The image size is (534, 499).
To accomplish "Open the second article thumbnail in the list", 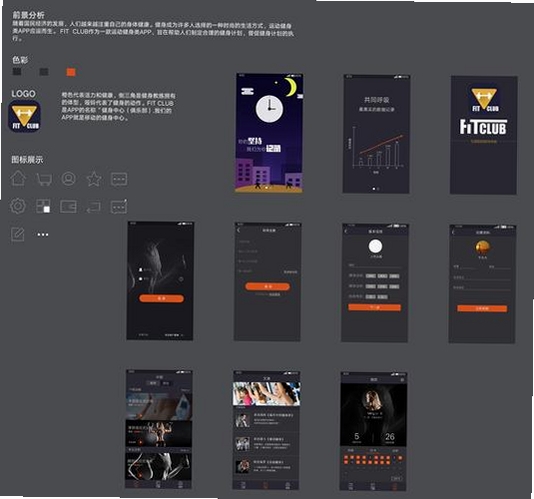I will click(242, 444).
